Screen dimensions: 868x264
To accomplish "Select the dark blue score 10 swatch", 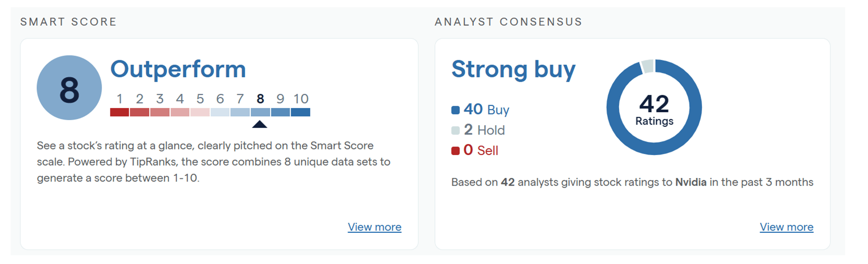I will point(300,112).
